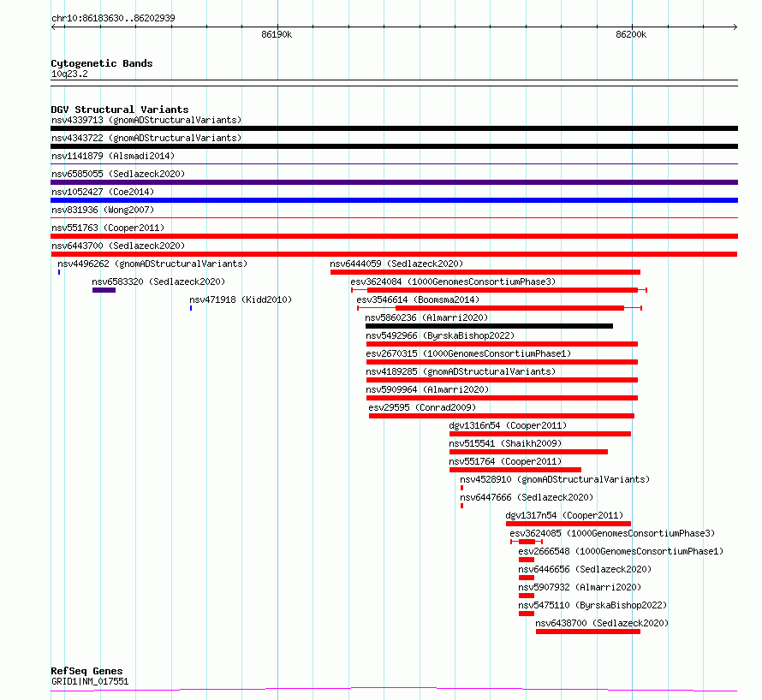Viewport: 762px width, 700px height.
Task: Click the nsv4339713 gnomADStructuralVariants label
Action: 146,120
